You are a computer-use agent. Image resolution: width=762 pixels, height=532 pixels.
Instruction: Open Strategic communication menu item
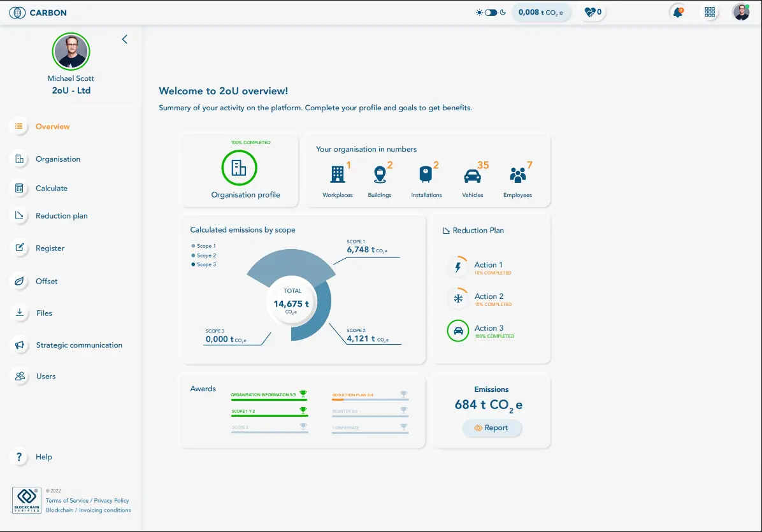click(78, 345)
